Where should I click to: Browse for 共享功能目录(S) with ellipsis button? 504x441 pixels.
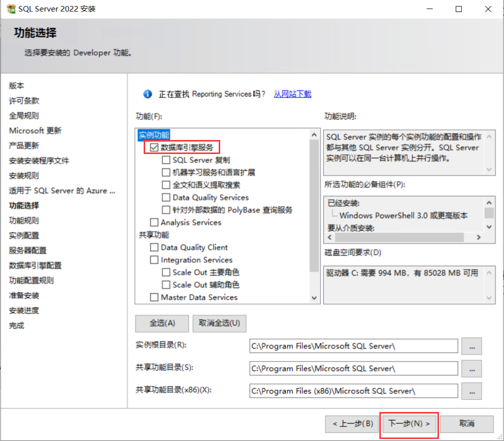click(x=472, y=368)
